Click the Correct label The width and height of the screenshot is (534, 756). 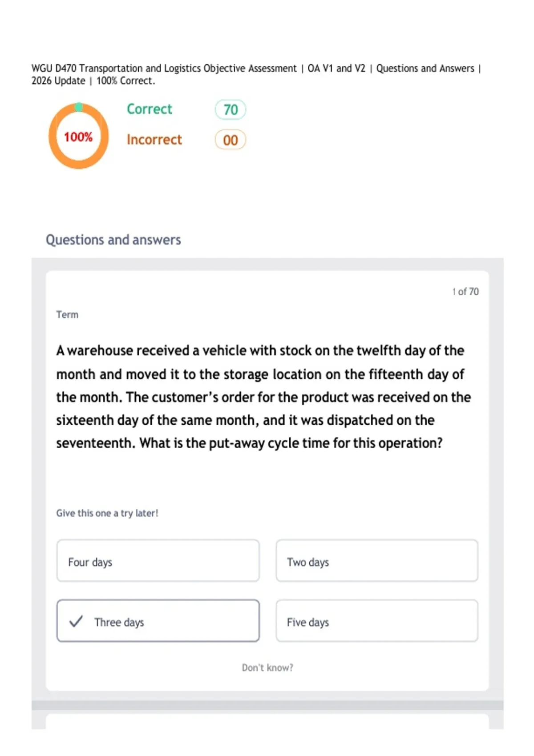[x=150, y=109]
